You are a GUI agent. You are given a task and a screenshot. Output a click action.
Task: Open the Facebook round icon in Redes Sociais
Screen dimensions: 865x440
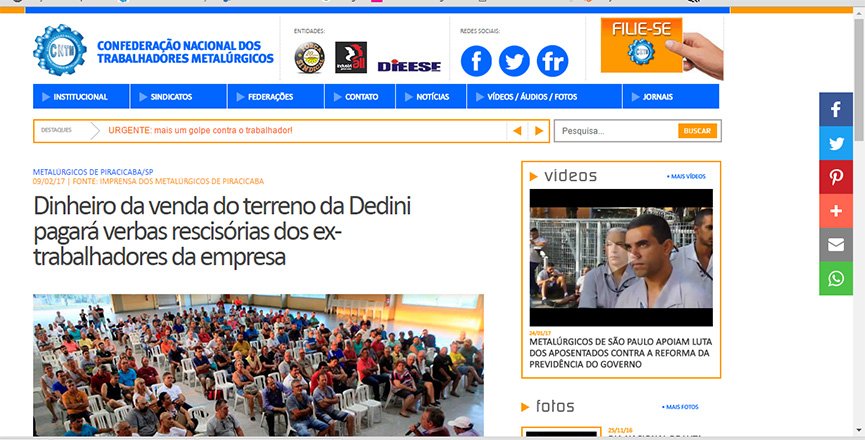pyautogui.click(x=476, y=61)
